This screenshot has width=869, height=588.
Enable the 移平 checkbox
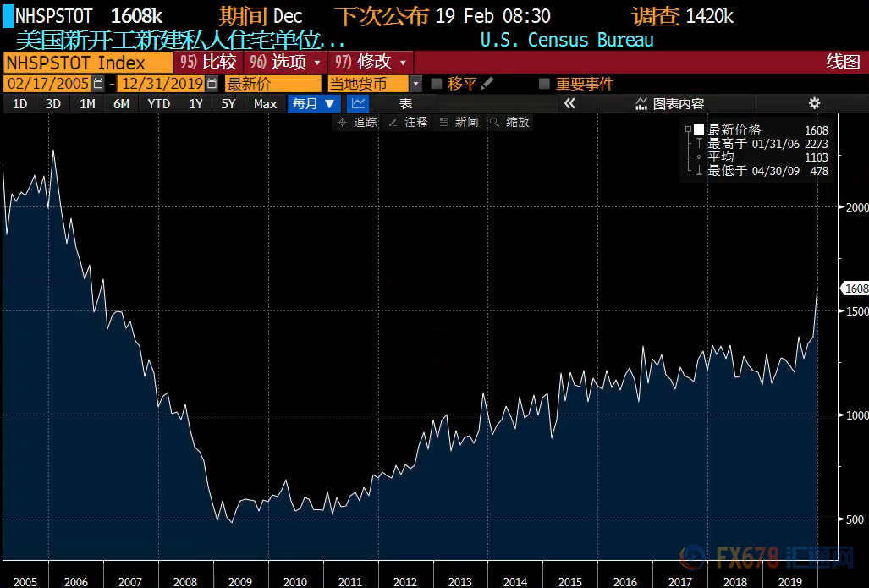437,84
